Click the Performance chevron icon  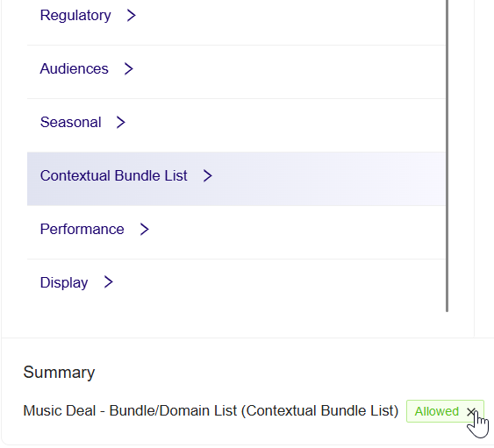coord(144,229)
